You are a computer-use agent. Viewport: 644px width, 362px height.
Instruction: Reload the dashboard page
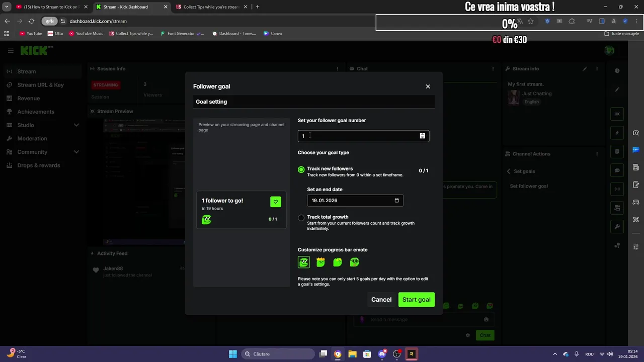31,21
